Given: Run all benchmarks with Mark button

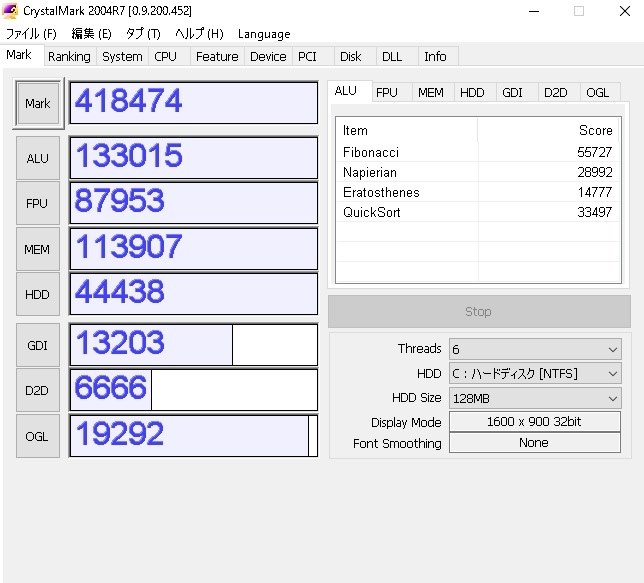Looking at the screenshot, I should (x=38, y=104).
